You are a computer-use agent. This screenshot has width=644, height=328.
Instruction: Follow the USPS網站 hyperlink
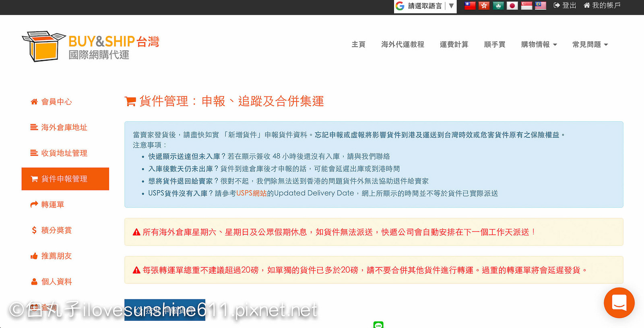pos(252,193)
